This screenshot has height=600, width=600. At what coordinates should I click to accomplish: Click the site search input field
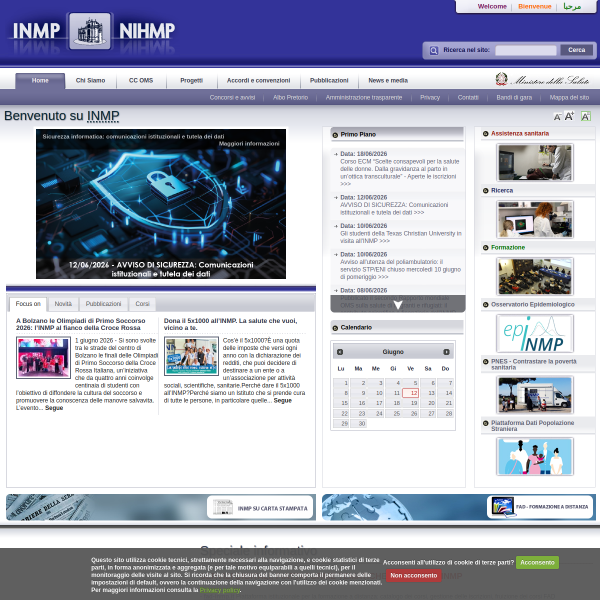[x=526, y=51]
